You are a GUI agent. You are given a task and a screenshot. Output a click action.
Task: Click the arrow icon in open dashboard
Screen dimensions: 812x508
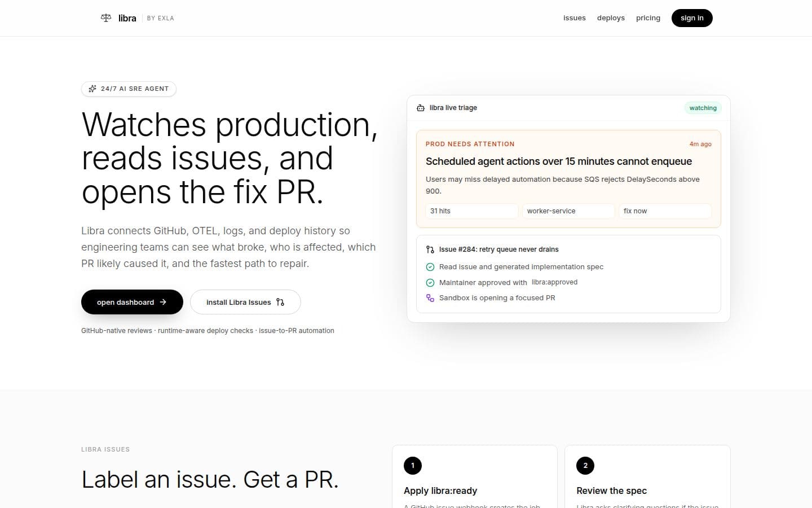pos(163,302)
